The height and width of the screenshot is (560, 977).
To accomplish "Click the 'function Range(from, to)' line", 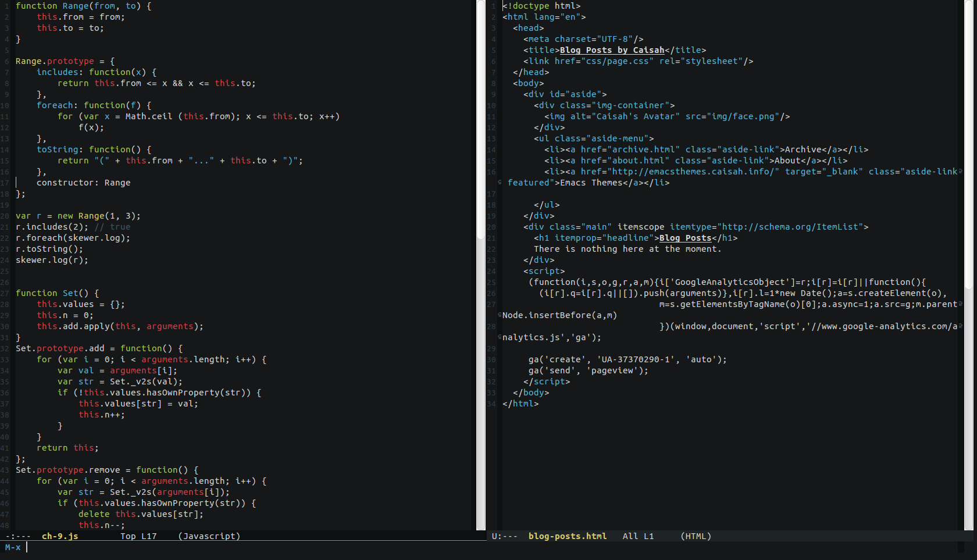I will click(x=83, y=6).
